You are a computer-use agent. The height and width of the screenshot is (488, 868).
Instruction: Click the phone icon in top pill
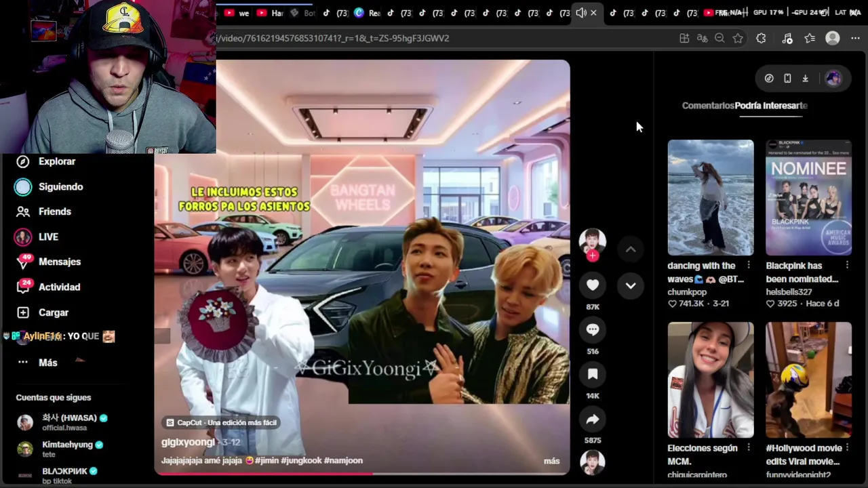click(787, 79)
